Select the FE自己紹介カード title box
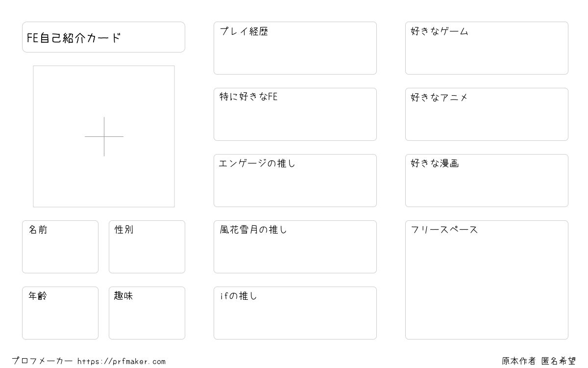 tap(103, 37)
